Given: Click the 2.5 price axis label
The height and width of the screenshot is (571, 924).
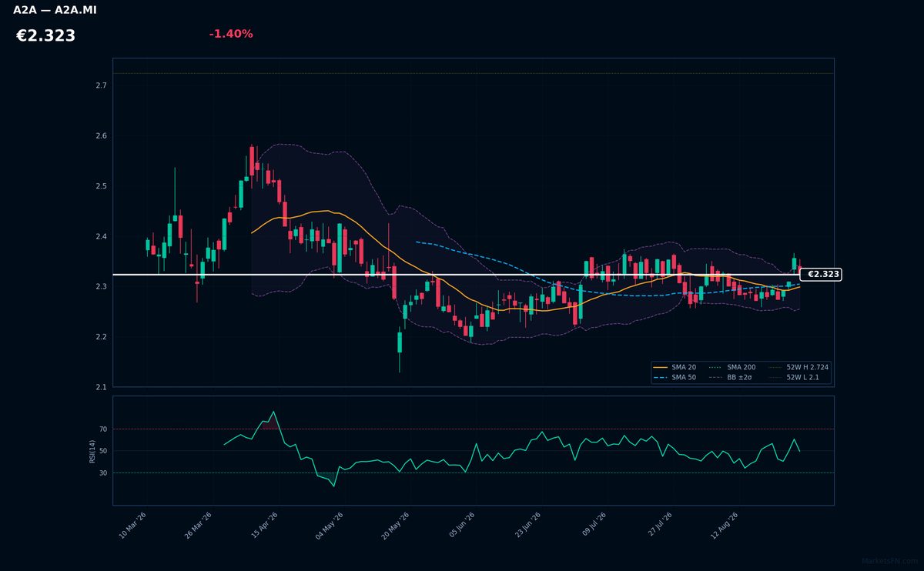Looking at the screenshot, I should click(x=101, y=186).
